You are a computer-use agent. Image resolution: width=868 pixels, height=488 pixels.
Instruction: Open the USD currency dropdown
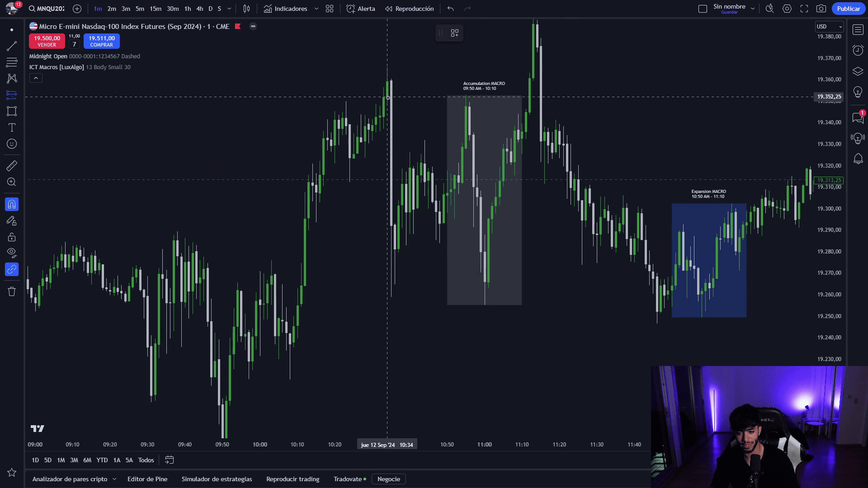(x=829, y=27)
